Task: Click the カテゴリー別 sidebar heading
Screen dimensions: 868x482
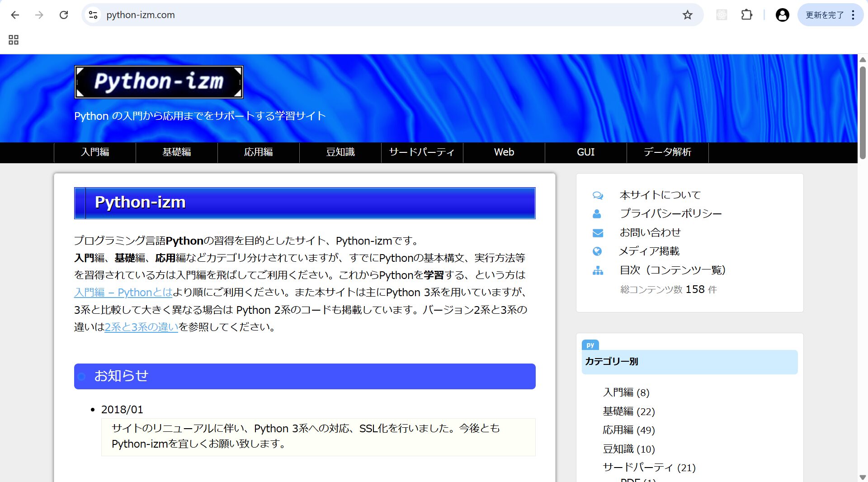Action: (x=689, y=362)
